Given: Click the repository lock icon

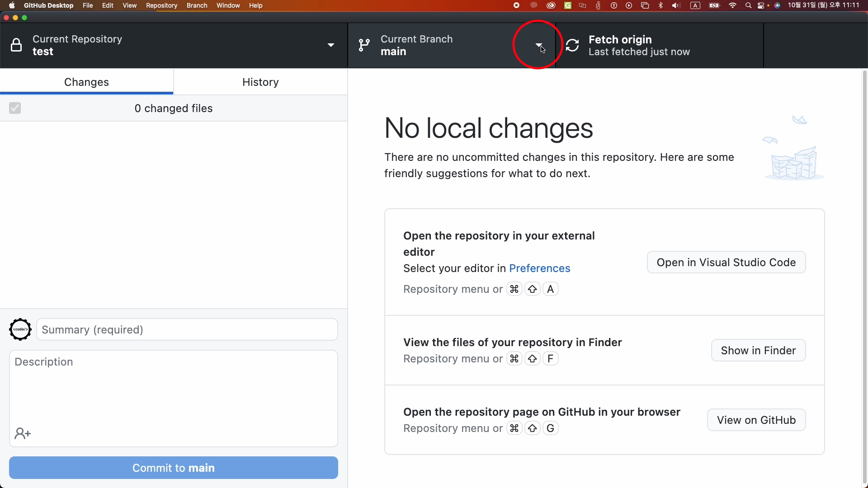Looking at the screenshot, I should (16, 45).
